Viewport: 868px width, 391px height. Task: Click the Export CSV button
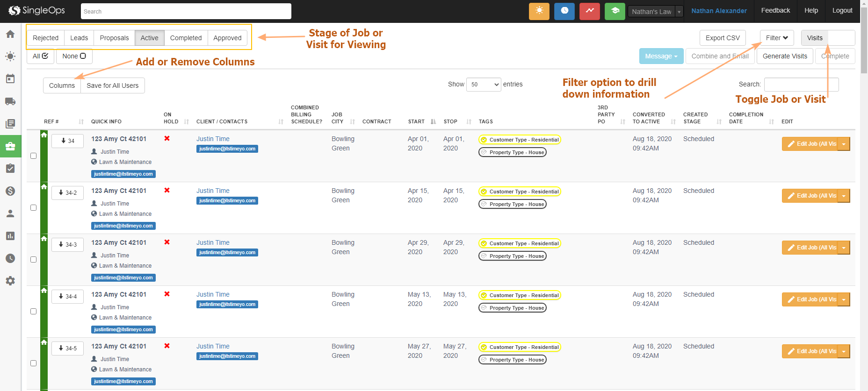point(722,38)
